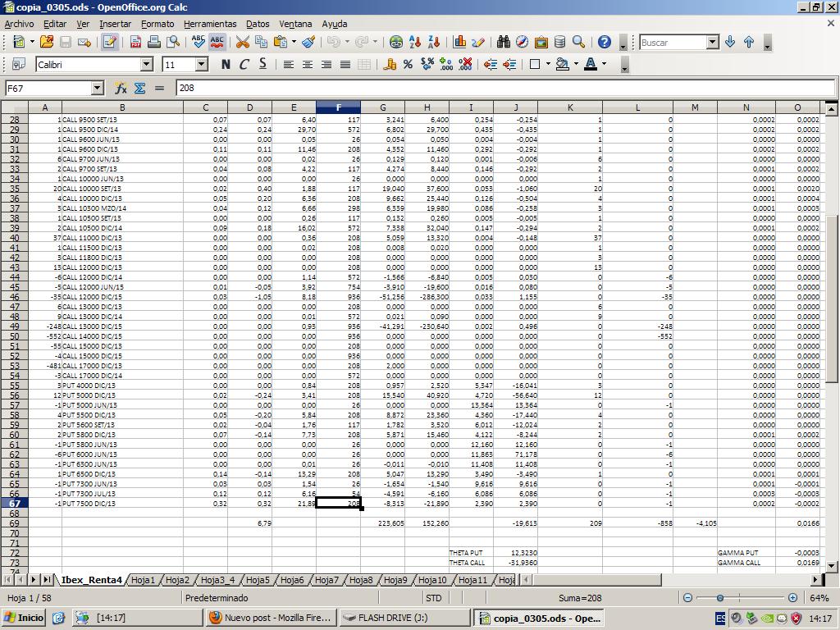Viewport: 840px width, 630px height.
Task: Open the Herramientas menu
Action: click(x=210, y=24)
